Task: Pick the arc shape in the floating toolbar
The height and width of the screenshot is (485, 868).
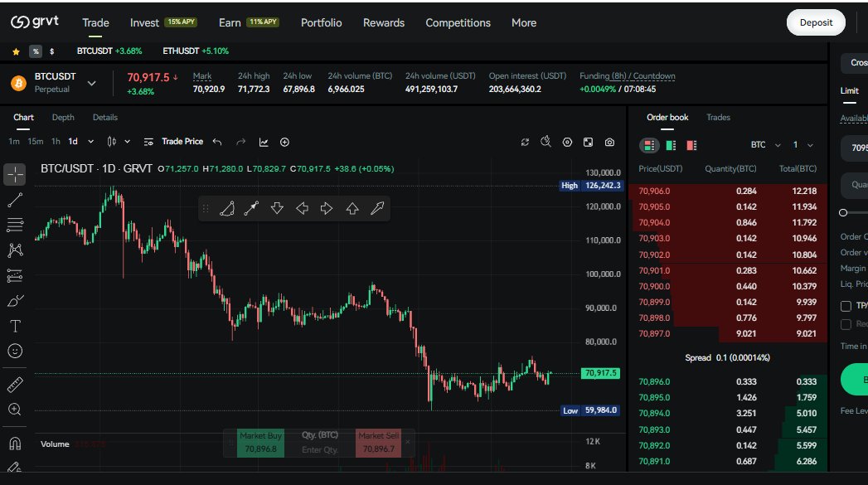Action: [x=227, y=209]
